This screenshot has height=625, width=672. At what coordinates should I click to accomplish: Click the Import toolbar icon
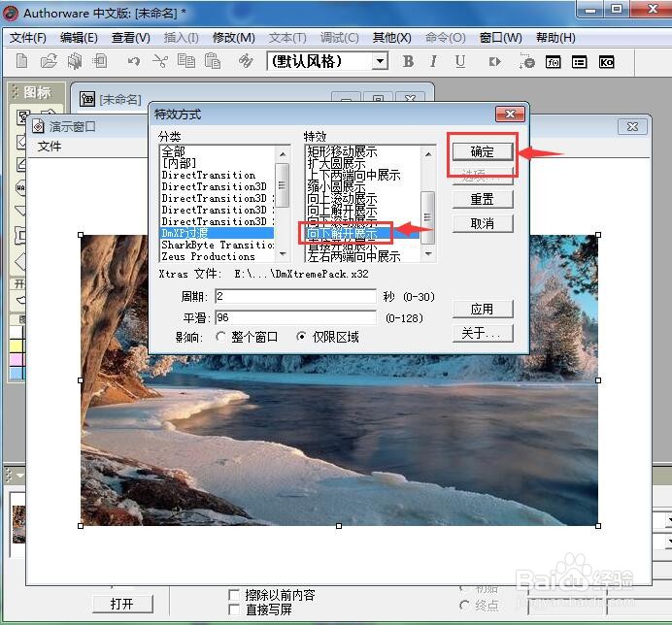click(x=100, y=61)
